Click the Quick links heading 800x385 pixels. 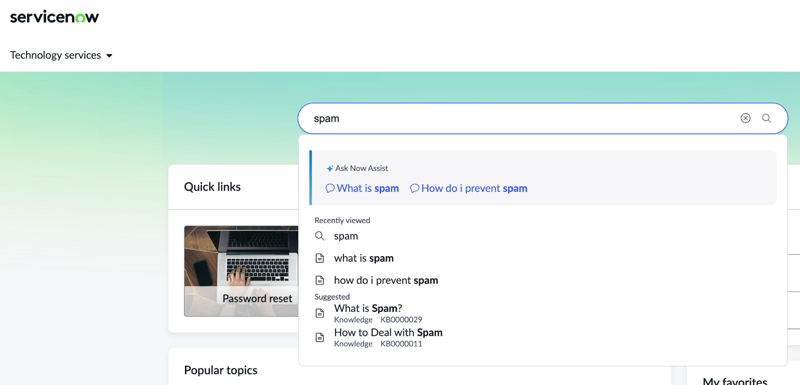pyautogui.click(x=212, y=187)
